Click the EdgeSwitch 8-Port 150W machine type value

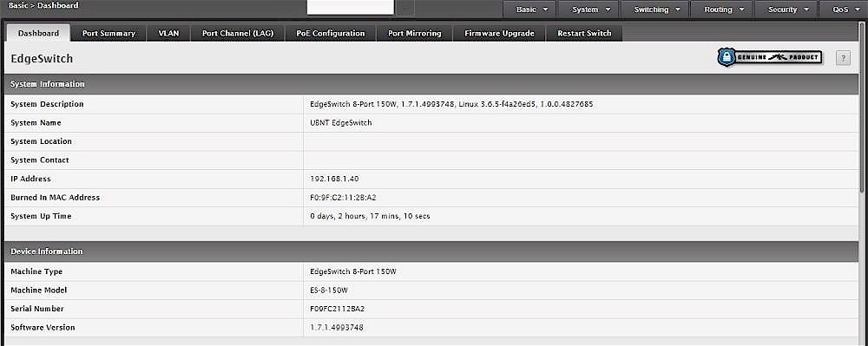354,272
